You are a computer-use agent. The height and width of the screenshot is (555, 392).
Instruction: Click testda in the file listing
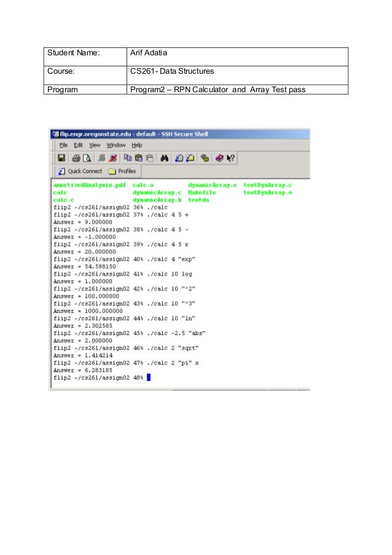click(x=198, y=200)
